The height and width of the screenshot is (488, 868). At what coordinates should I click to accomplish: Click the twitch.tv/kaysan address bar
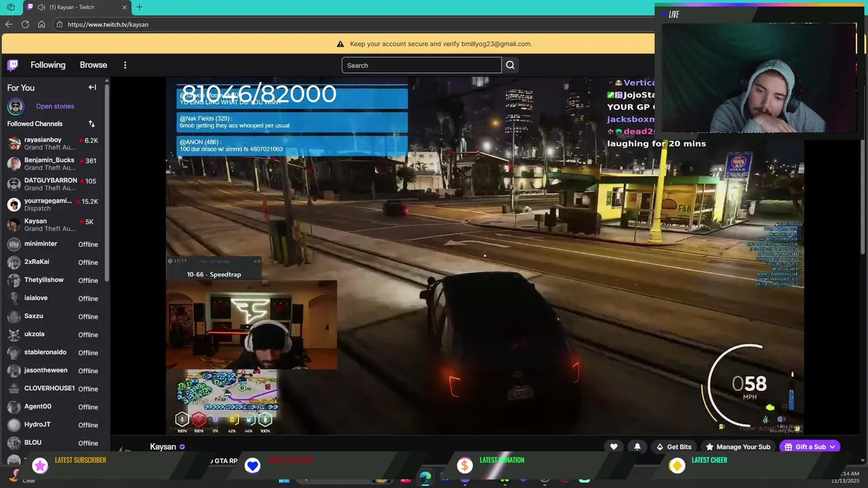click(353, 24)
